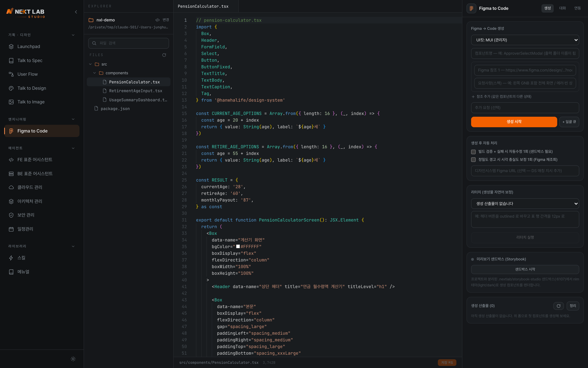The height and width of the screenshot is (368, 588).
Task: Open 일정관리 calendar
Action: (x=42, y=229)
